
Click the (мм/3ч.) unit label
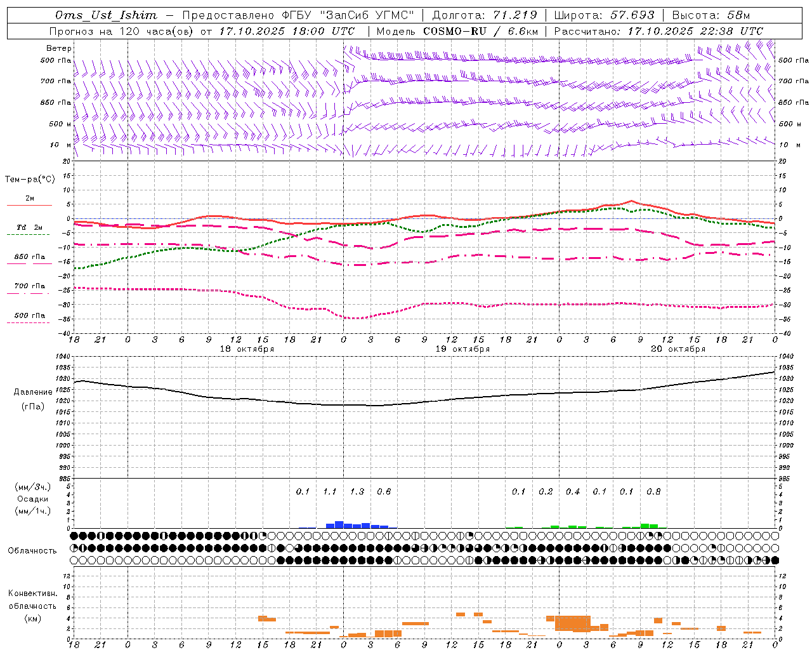pyautogui.click(x=33, y=487)
